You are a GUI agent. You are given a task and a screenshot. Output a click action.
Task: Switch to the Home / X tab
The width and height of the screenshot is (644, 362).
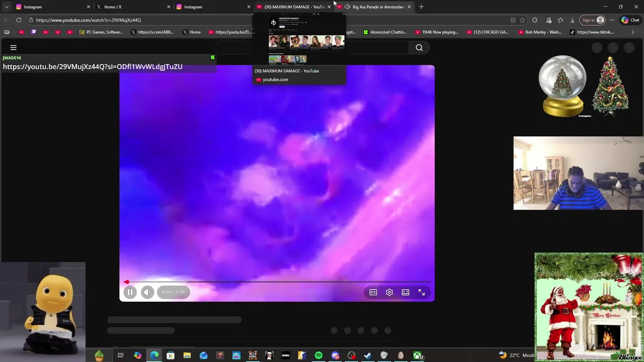133,7
